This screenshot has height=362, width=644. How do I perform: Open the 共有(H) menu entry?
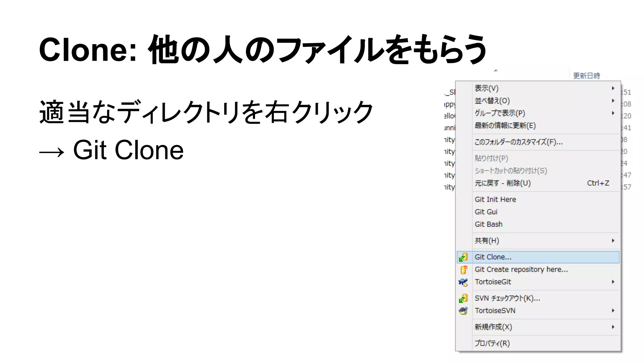tap(538, 241)
